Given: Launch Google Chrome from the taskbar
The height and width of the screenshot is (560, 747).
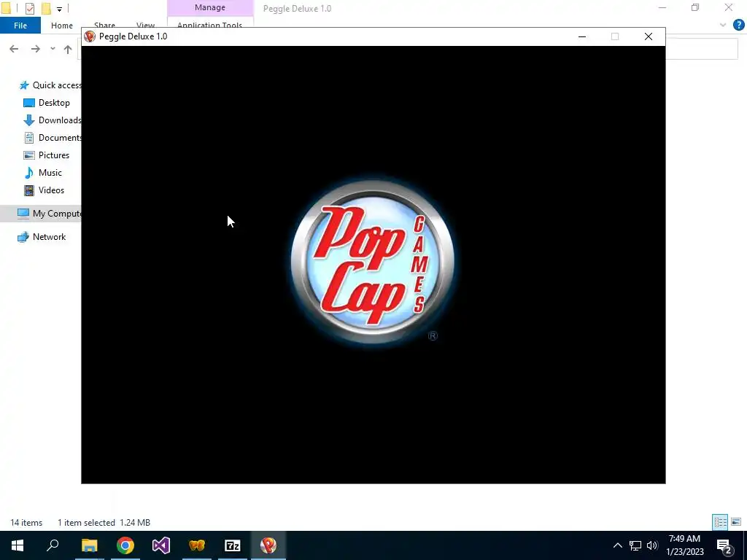Looking at the screenshot, I should pyautogui.click(x=125, y=545).
